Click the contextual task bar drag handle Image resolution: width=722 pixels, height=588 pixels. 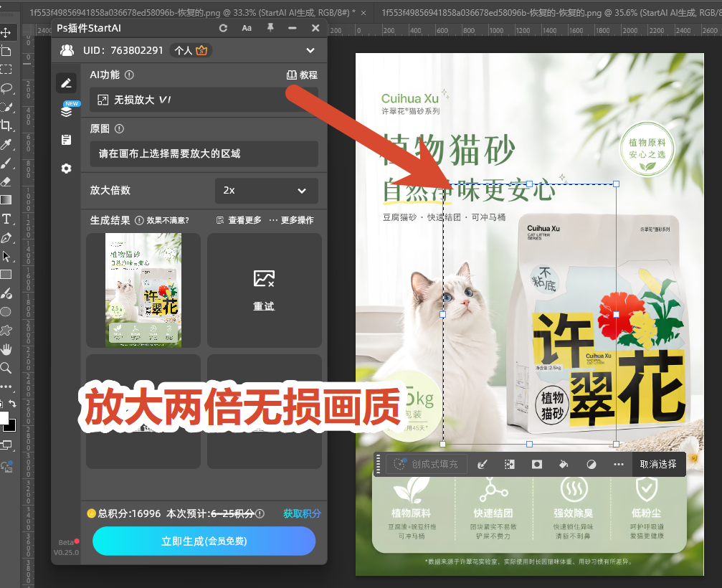pyautogui.click(x=378, y=464)
